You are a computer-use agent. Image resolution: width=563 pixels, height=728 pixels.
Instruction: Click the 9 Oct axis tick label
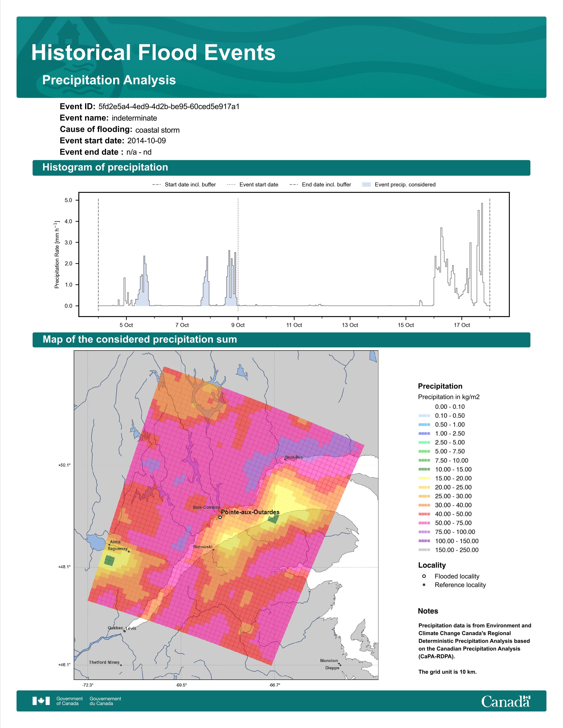coord(238,325)
